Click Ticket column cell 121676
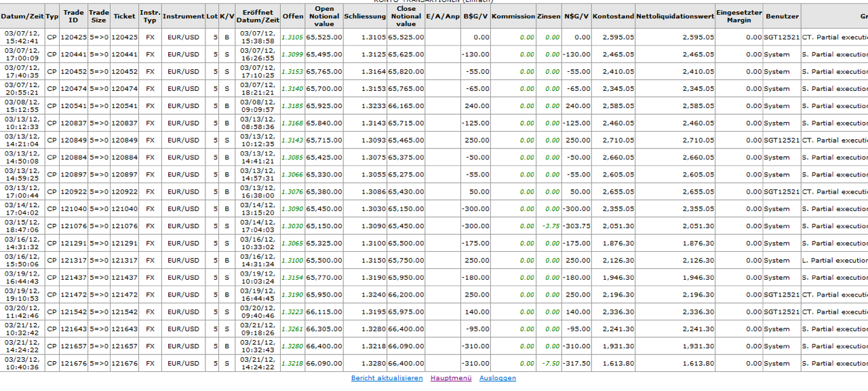The height and width of the screenshot is (391, 868). tap(124, 363)
